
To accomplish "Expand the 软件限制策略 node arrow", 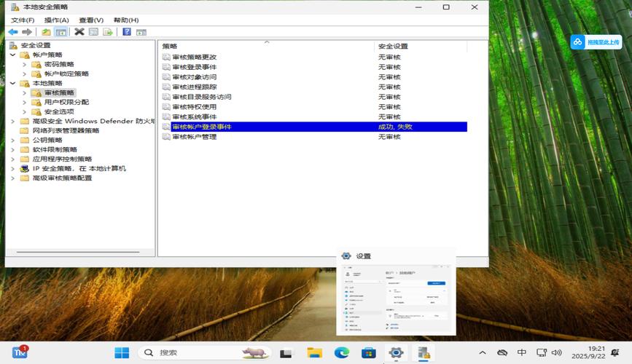I will click(12, 149).
